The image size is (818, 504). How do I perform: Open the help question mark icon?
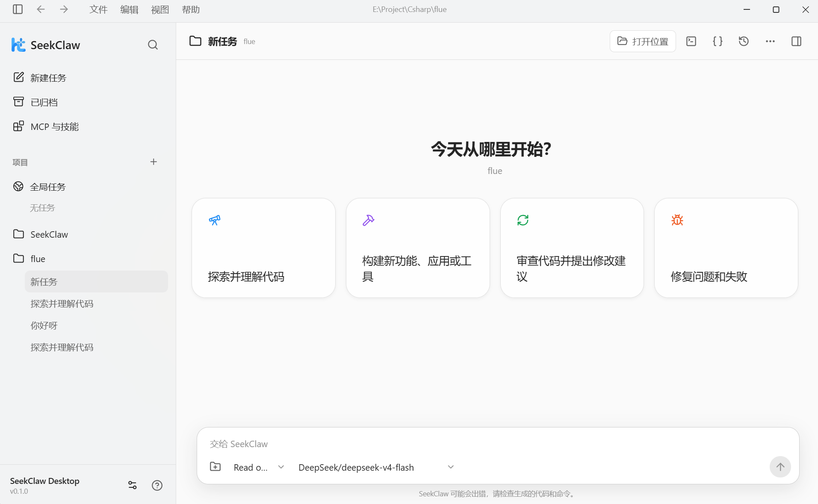pyautogui.click(x=157, y=485)
